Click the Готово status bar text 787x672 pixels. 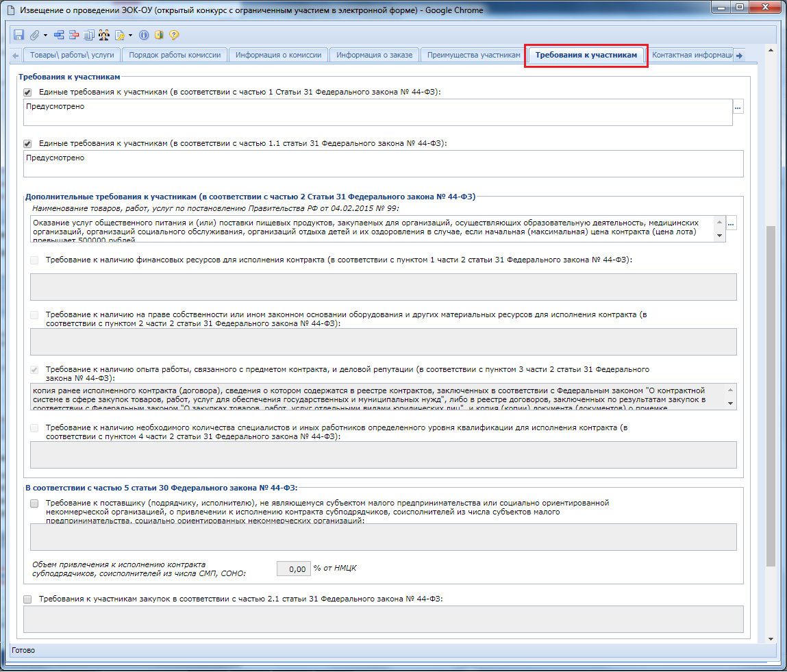(x=23, y=650)
